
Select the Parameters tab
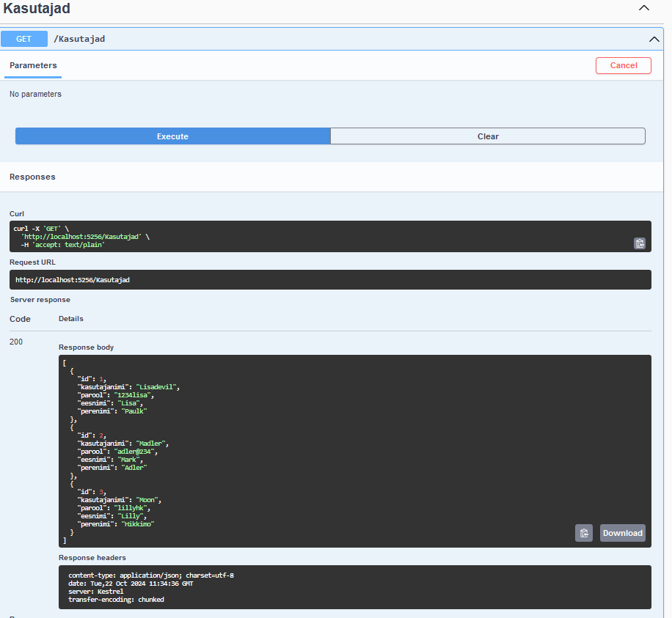tap(33, 65)
